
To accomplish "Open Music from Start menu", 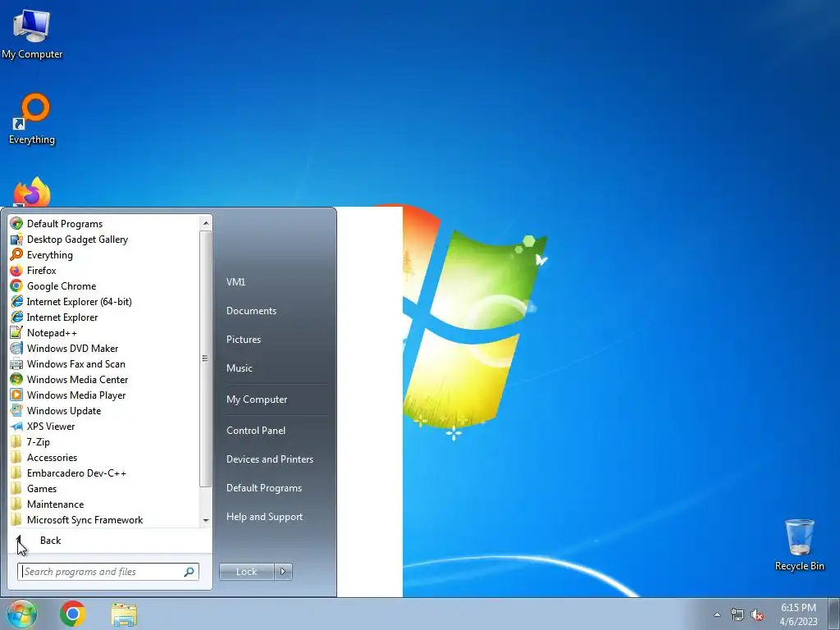I will coord(239,368).
